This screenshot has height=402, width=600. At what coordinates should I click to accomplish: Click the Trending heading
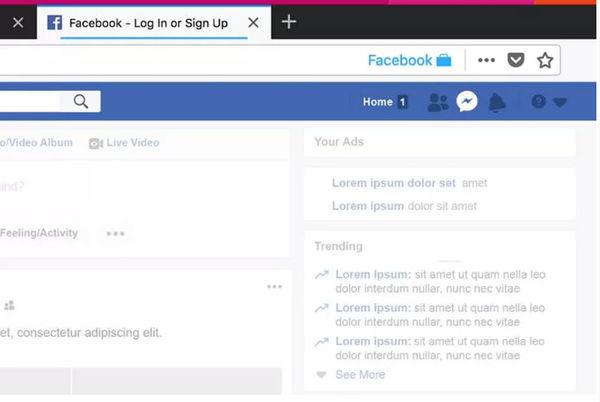(338, 246)
